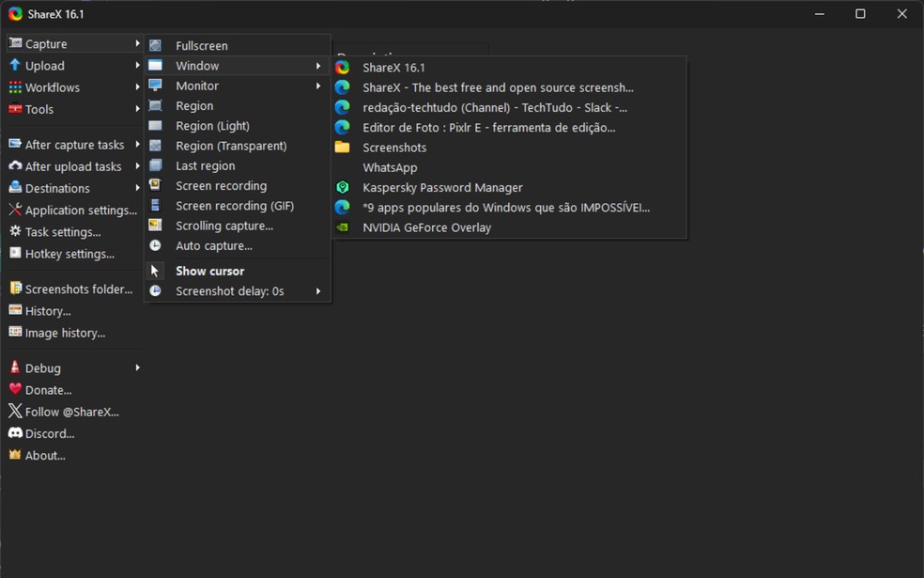Screen dimensions: 924x578
Task: Click the Fullscreen capture icon
Action: [x=156, y=45]
